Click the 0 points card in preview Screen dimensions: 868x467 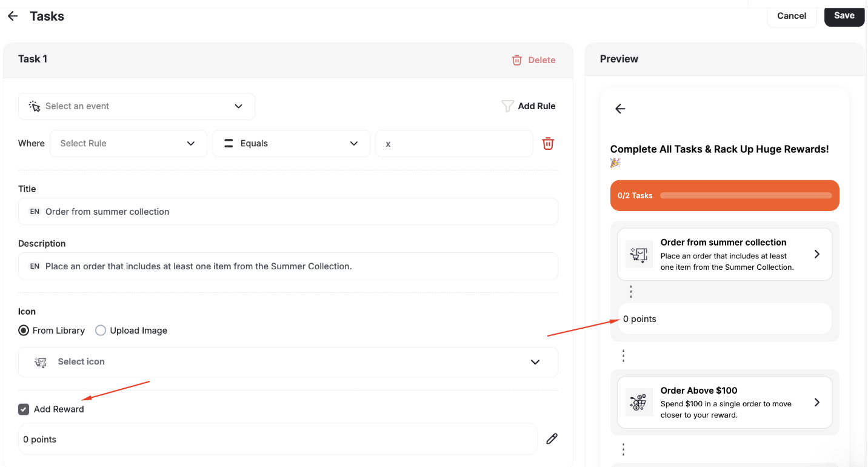[725, 318]
